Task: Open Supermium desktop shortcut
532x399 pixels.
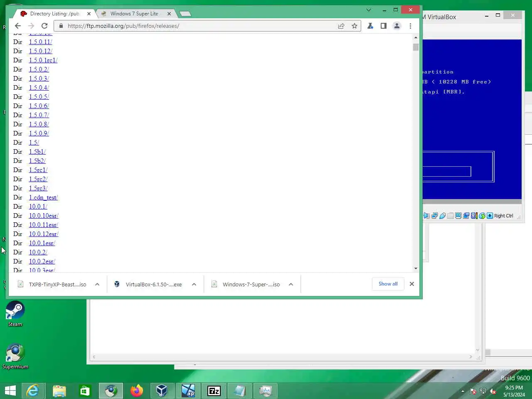Action: 15,356
